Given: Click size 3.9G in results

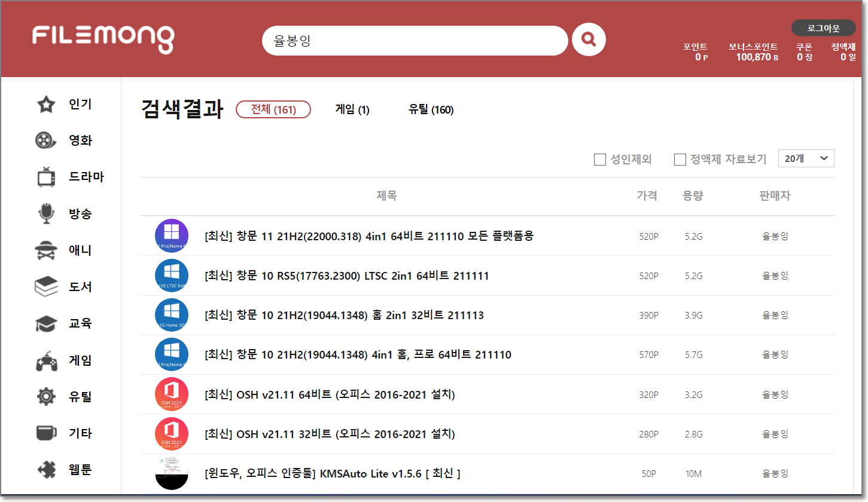Looking at the screenshot, I should pos(694,315).
